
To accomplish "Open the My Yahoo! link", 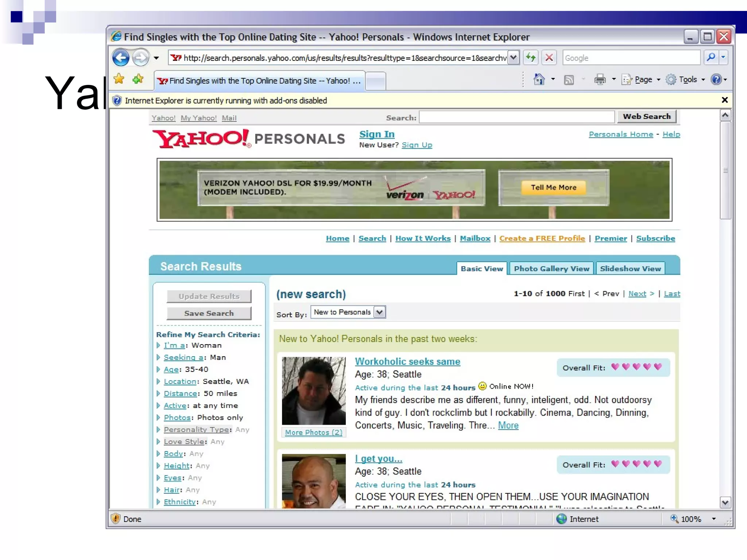I will [x=199, y=118].
